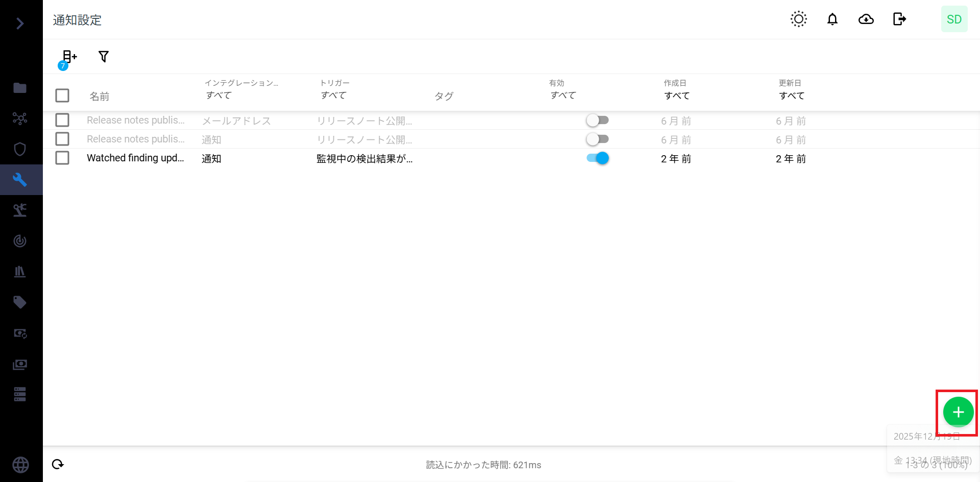This screenshot has width=980, height=482.
Task: Click the column settings icon with badge 7
Action: point(69,57)
